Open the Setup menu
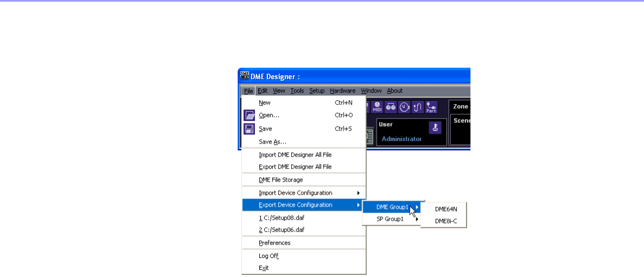This screenshot has width=644, height=277. (317, 91)
